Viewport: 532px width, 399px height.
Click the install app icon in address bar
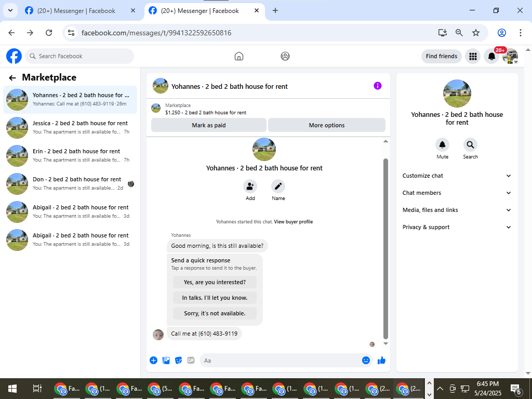[x=443, y=33]
